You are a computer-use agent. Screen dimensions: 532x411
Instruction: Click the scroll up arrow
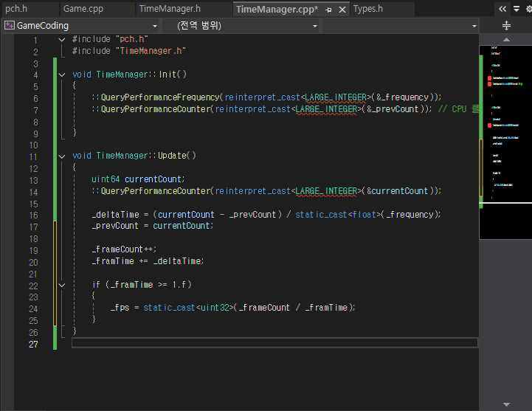[506, 39]
